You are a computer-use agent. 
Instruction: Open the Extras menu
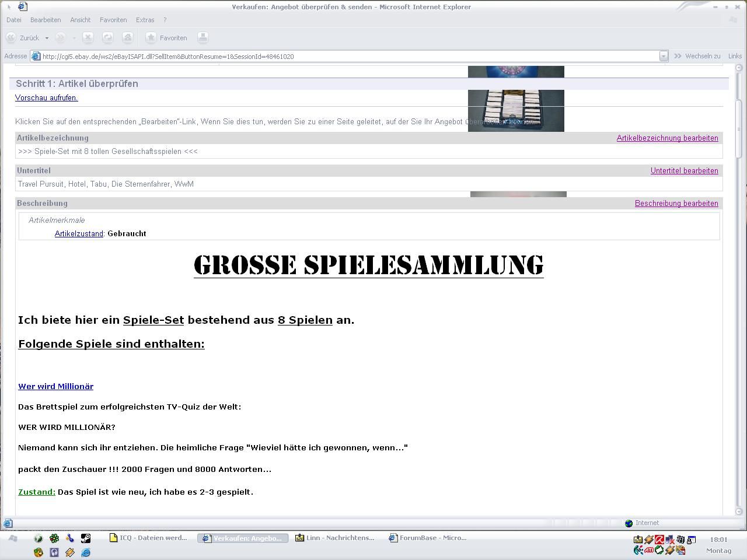[145, 20]
